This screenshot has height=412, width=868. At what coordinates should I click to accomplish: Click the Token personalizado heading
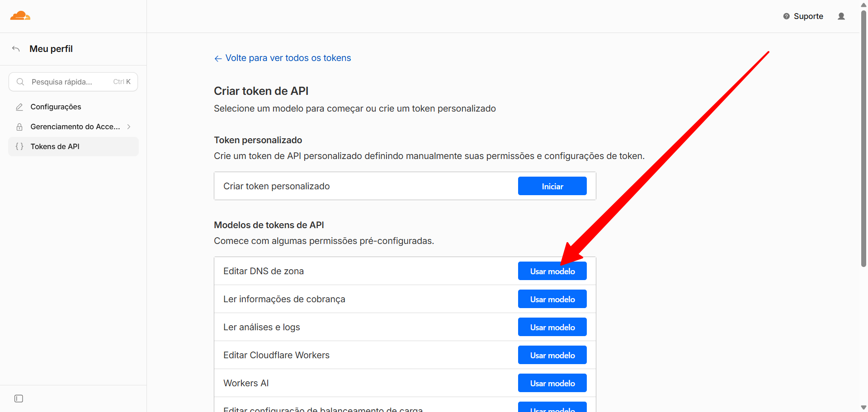point(258,140)
